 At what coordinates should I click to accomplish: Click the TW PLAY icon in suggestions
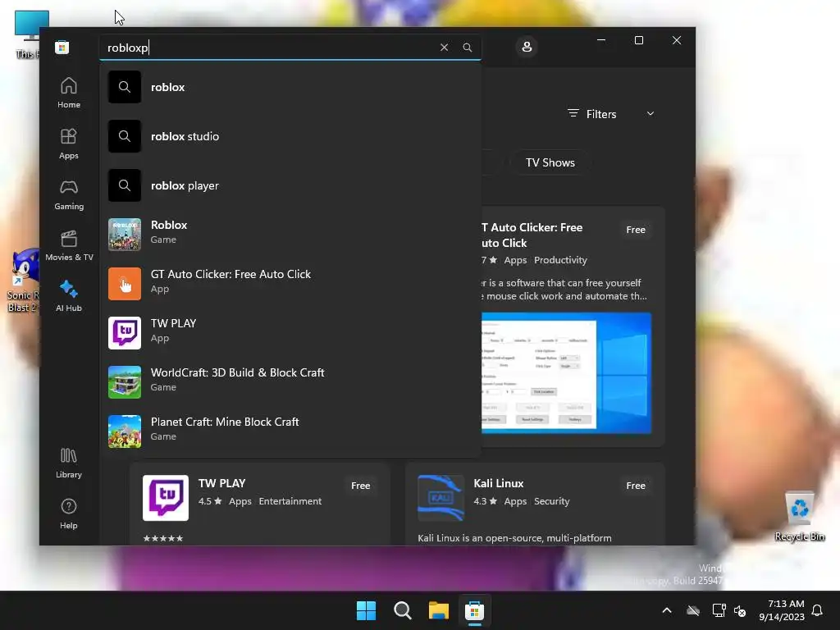(x=125, y=333)
